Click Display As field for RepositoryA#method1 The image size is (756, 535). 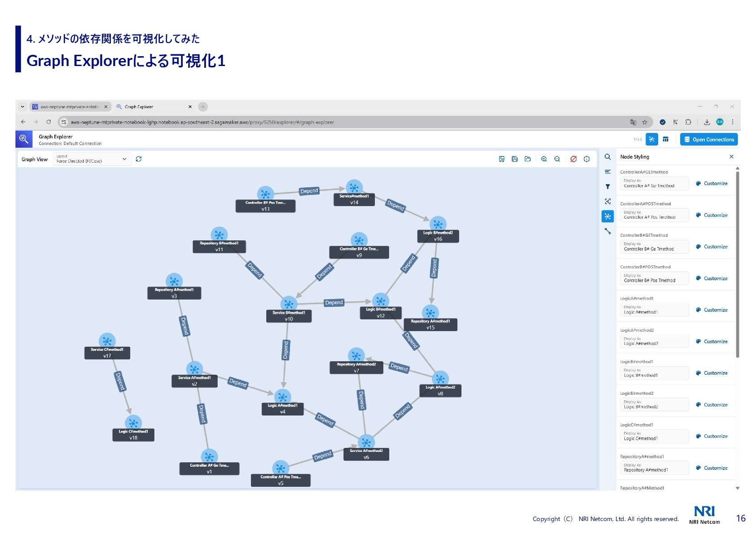(x=655, y=468)
